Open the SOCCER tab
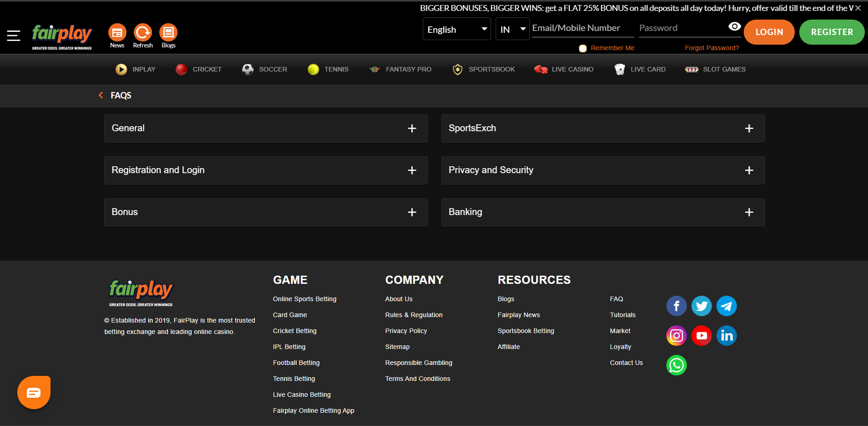This screenshot has width=868, height=426. click(x=264, y=69)
